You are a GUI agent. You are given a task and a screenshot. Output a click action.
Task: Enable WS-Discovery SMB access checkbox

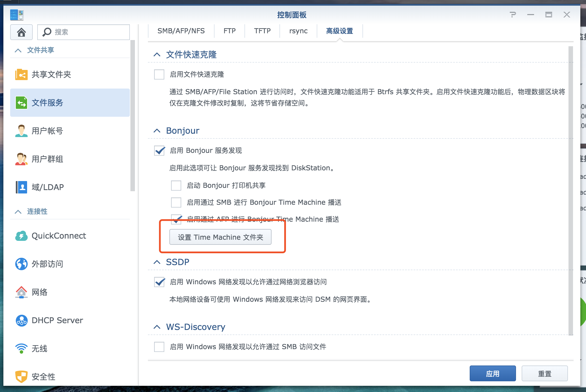pyautogui.click(x=159, y=347)
